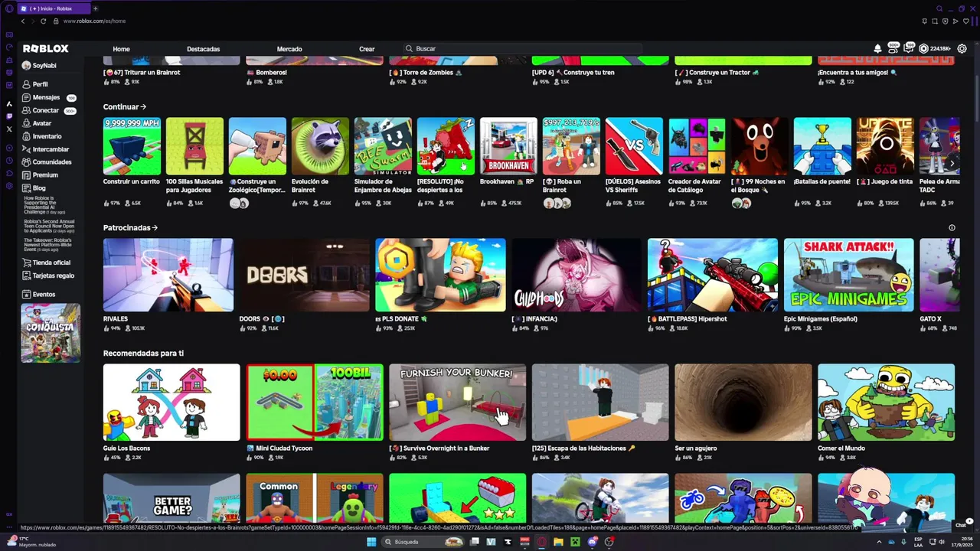Image resolution: width=980 pixels, height=551 pixels.
Task: Open Ser un agujero game thumbnail
Action: [743, 403]
